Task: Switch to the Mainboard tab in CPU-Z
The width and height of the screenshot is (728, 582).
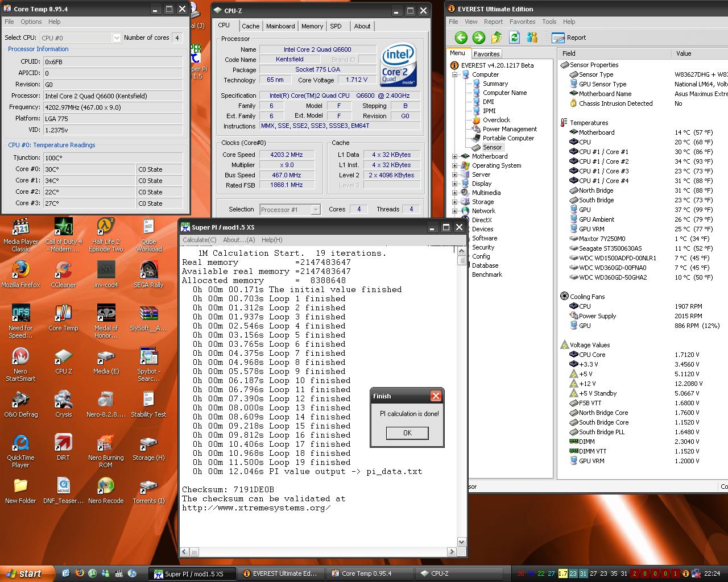Action: pyautogui.click(x=280, y=26)
